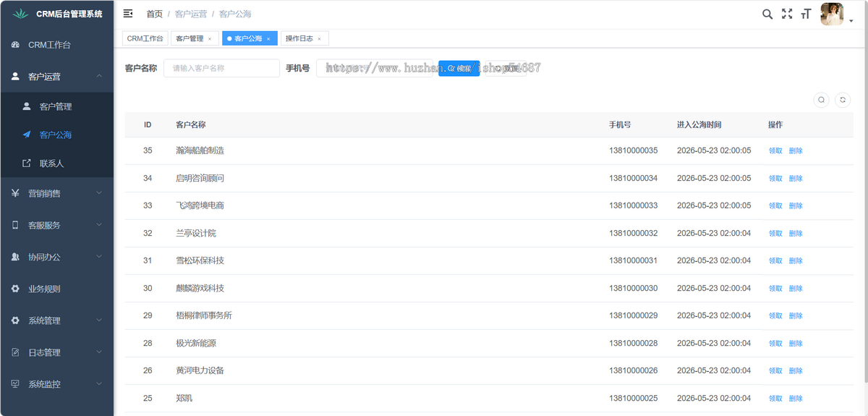Close the 操作日志 tab via its x
The width and height of the screenshot is (868, 416).
[320, 39]
